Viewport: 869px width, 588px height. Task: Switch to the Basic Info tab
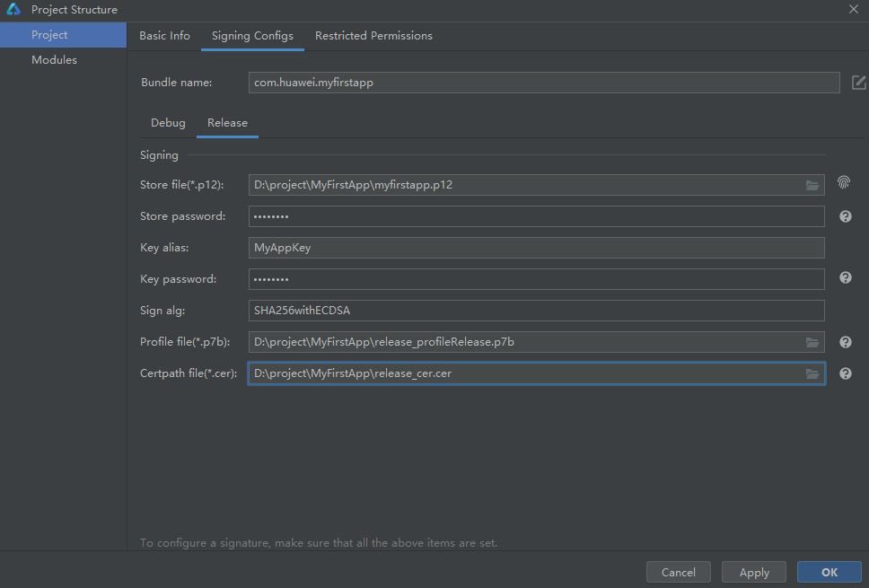point(164,36)
